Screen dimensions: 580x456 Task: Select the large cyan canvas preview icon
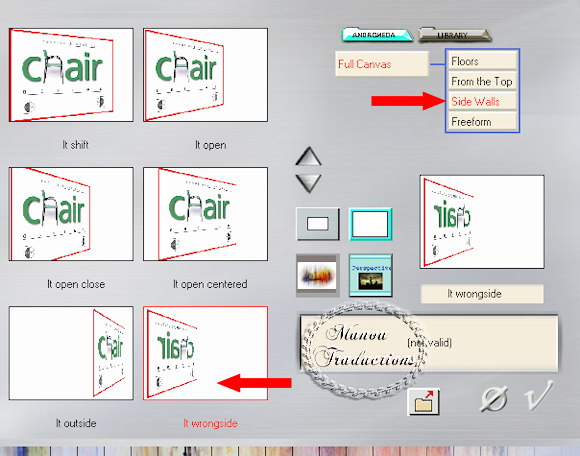click(370, 224)
